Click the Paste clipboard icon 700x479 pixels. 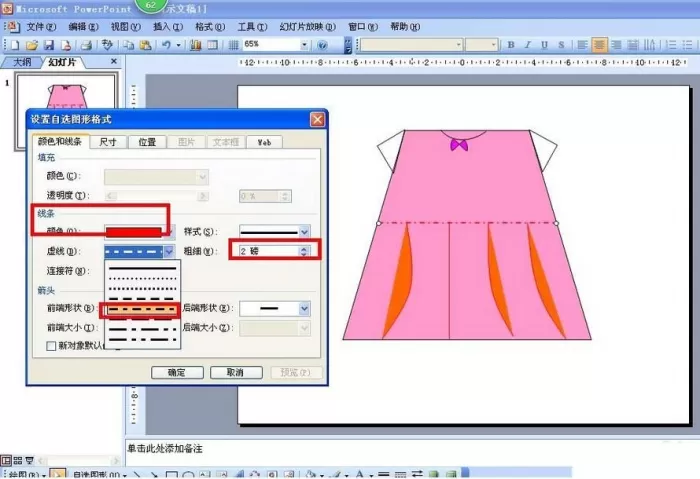point(145,45)
